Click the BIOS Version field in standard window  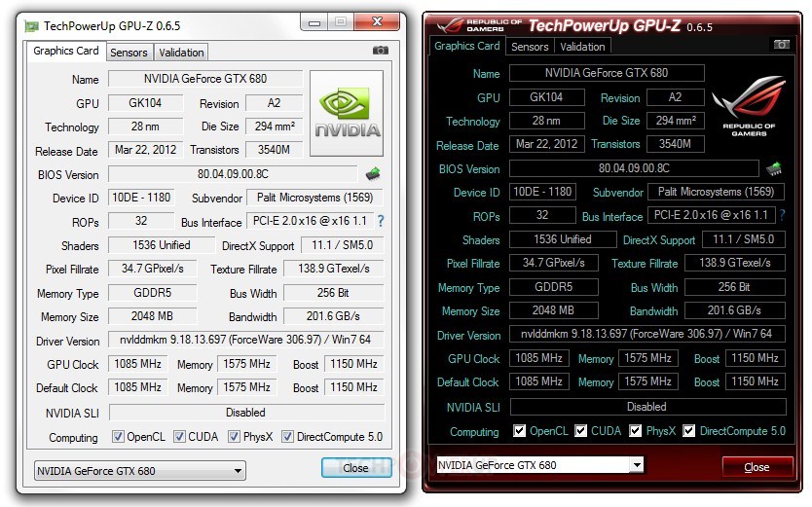click(x=233, y=174)
